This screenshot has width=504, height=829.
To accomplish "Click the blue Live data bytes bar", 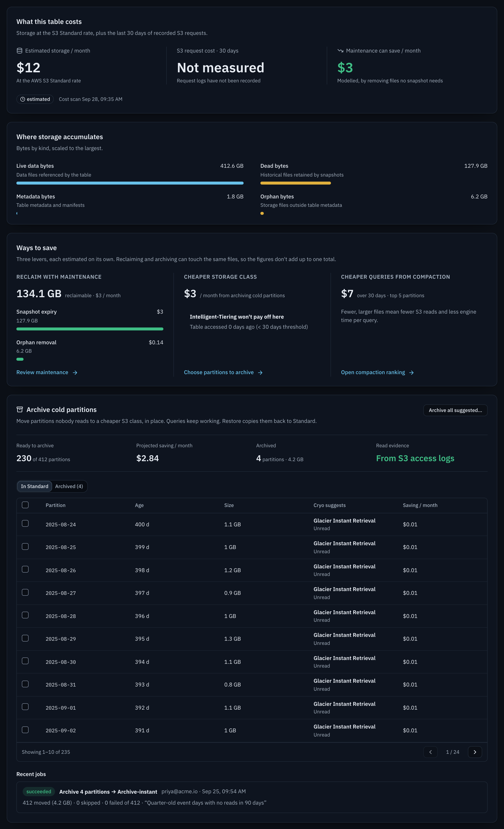I will pos(130,183).
